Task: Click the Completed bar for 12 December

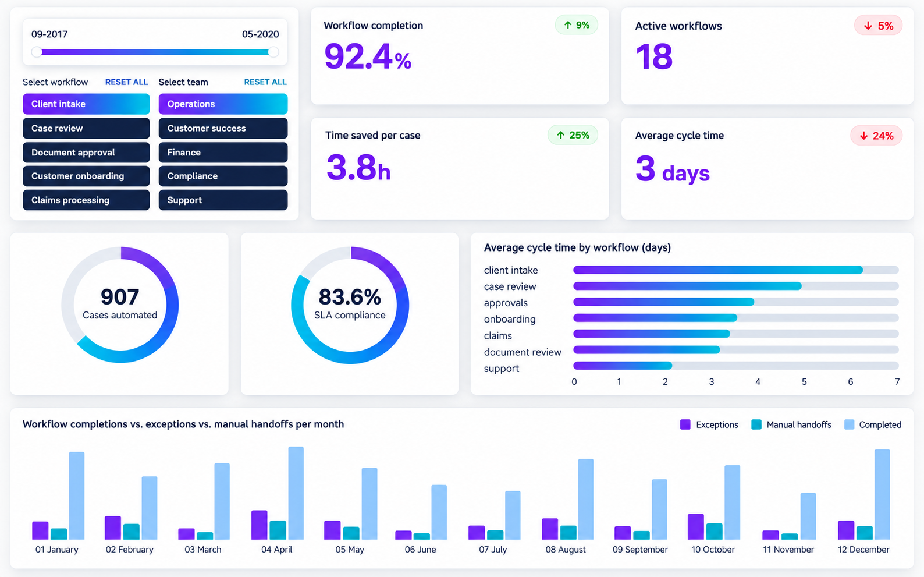Action: [x=882, y=494]
